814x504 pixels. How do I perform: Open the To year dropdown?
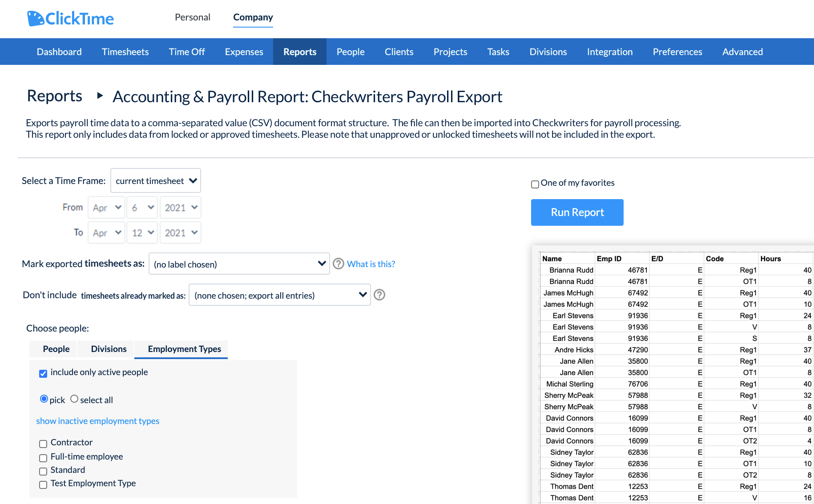pos(181,232)
